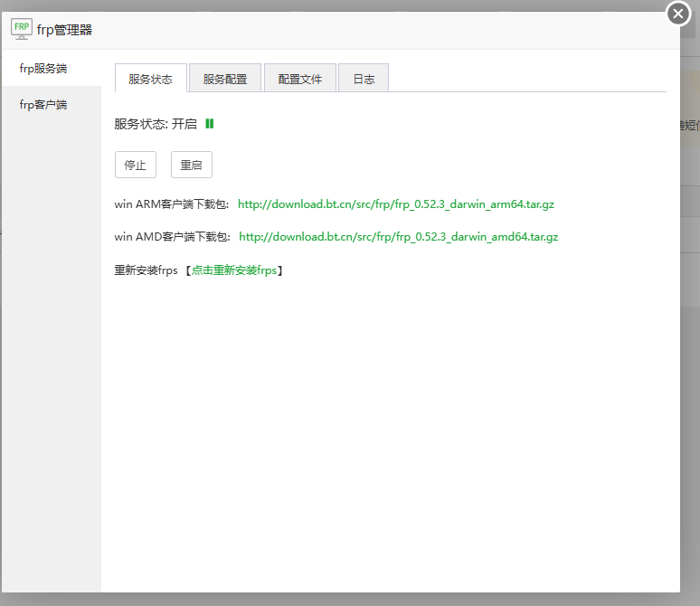Open the darwin_amd64 download link
The height and width of the screenshot is (606, 700).
399,237
